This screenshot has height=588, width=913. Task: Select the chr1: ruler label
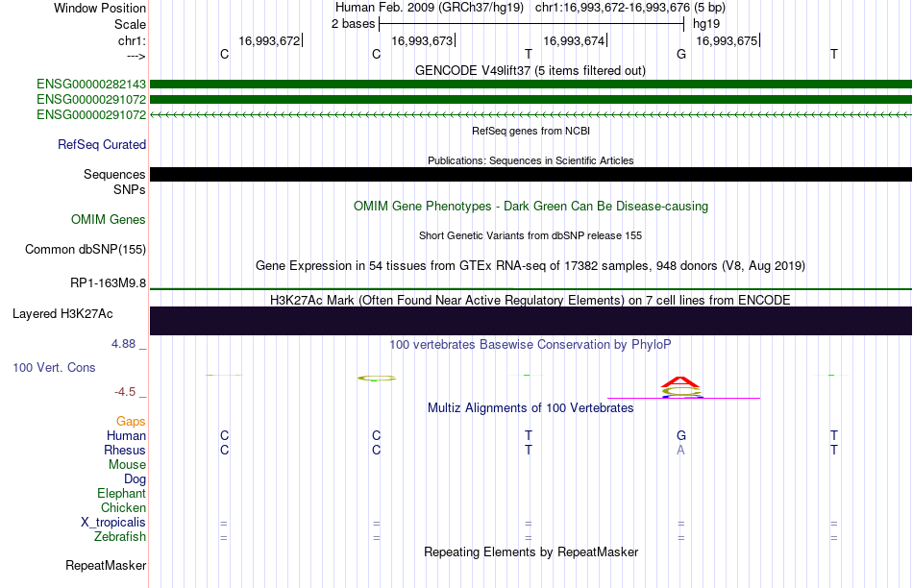(132, 40)
